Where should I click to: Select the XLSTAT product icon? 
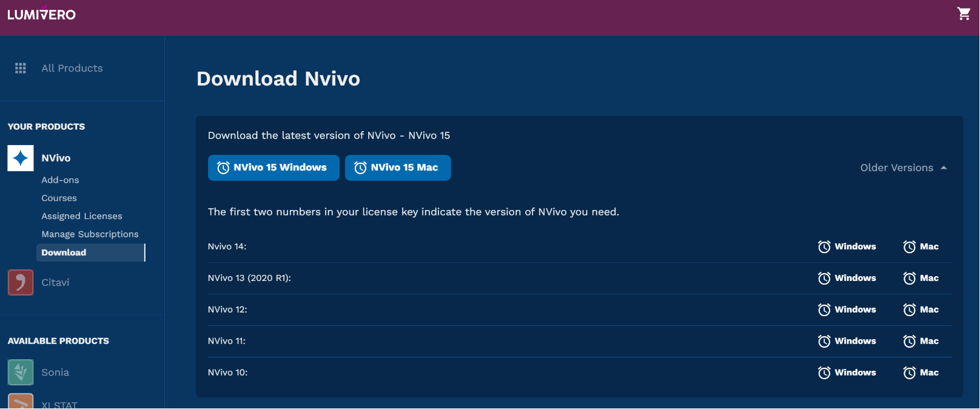21,401
